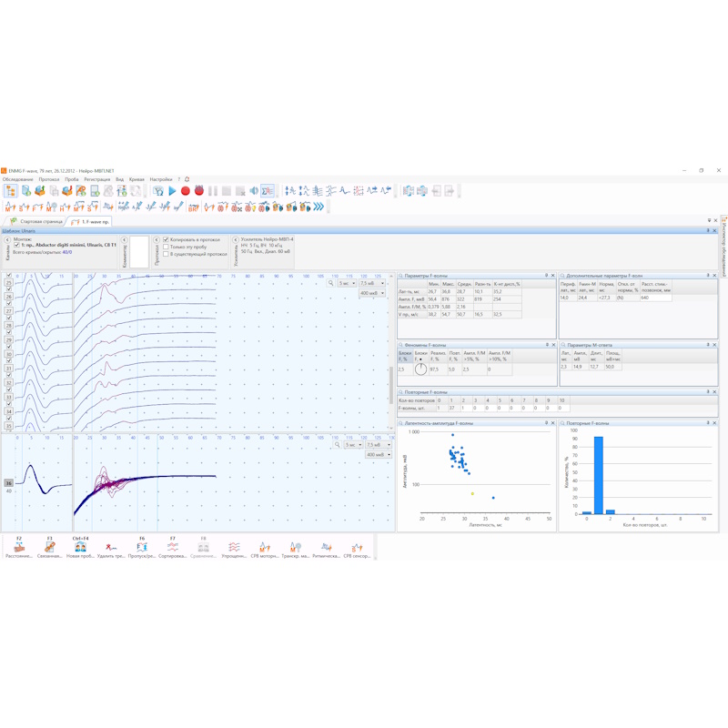Check Только эту пробу
Viewport: 728px width, 728px height.
click(166, 247)
